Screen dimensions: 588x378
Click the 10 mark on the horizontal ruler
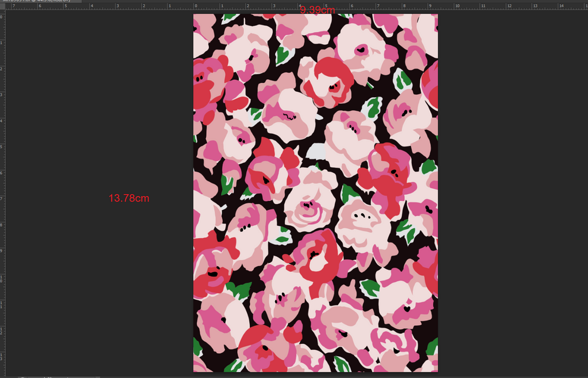pyautogui.click(x=457, y=6)
